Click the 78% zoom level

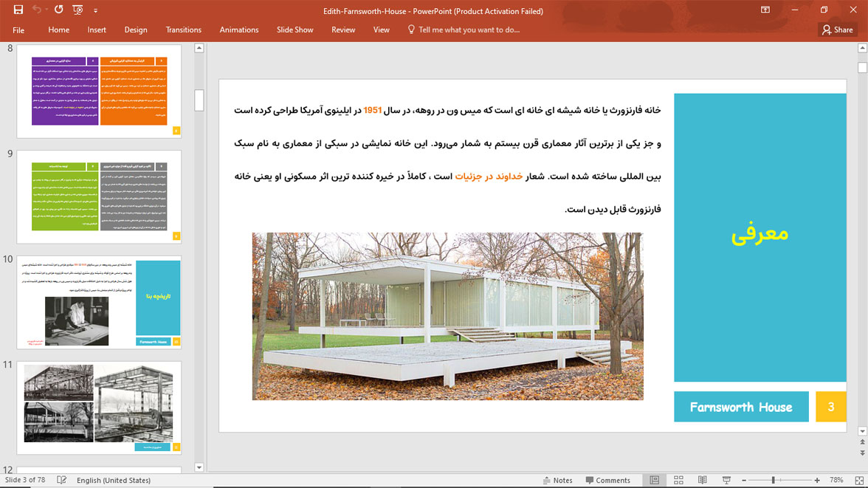pyautogui.click(x=836, y=480)
